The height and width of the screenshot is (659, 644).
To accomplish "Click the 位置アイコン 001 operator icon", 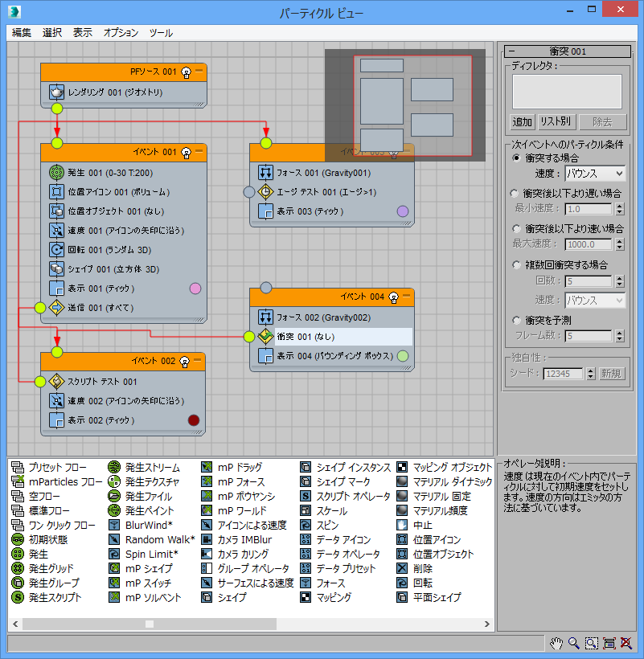I will click(56, 191).
